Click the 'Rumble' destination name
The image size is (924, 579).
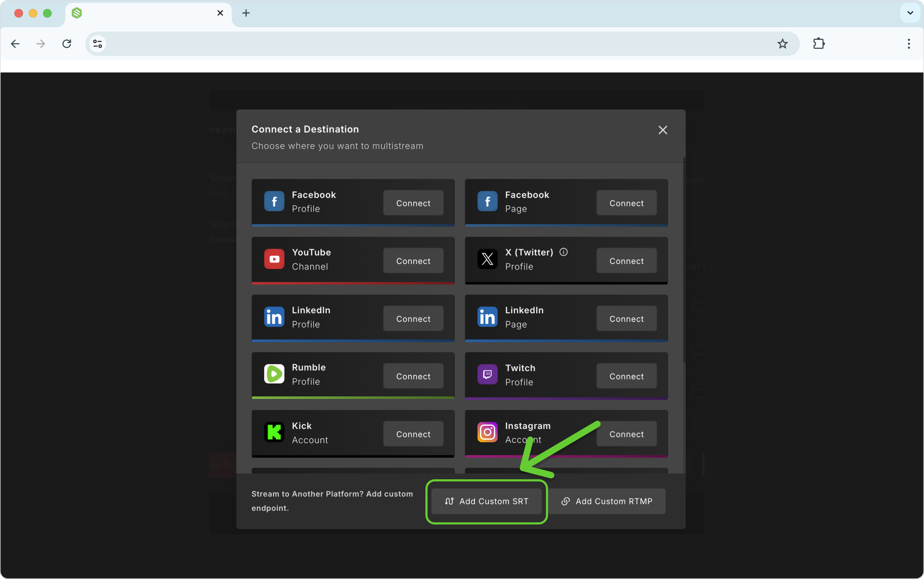(x=309, y=368)
